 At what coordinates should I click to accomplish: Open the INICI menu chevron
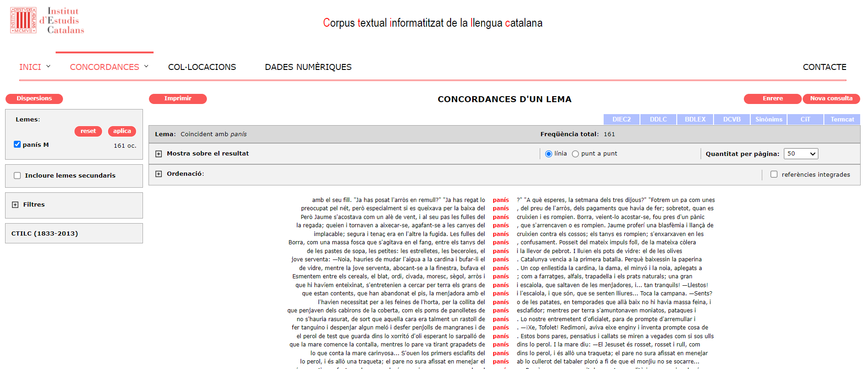point(48,67)
